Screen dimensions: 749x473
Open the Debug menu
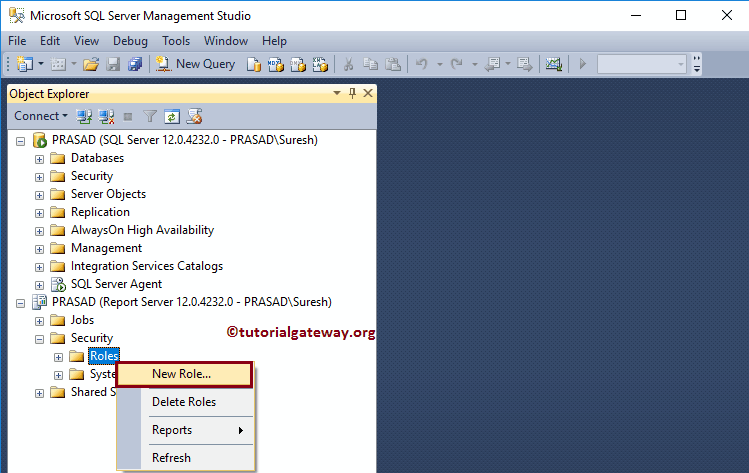130,41
